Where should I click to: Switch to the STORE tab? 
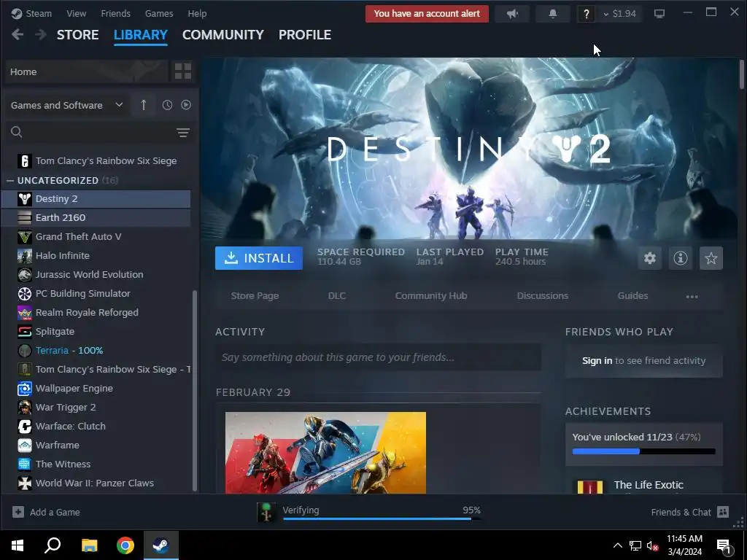77,35
